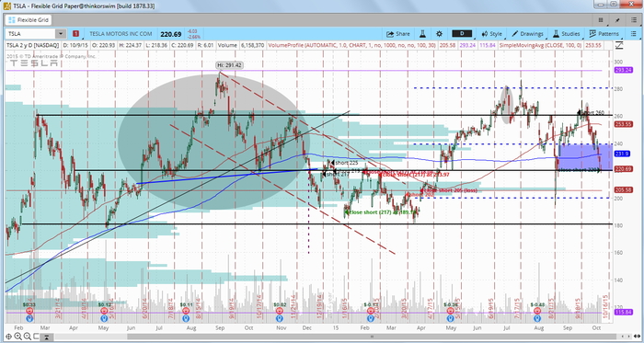This screenshot has height=343, width=644.
Task: Click the Hi: 291.42 bubble
Action: coord(229,64)
